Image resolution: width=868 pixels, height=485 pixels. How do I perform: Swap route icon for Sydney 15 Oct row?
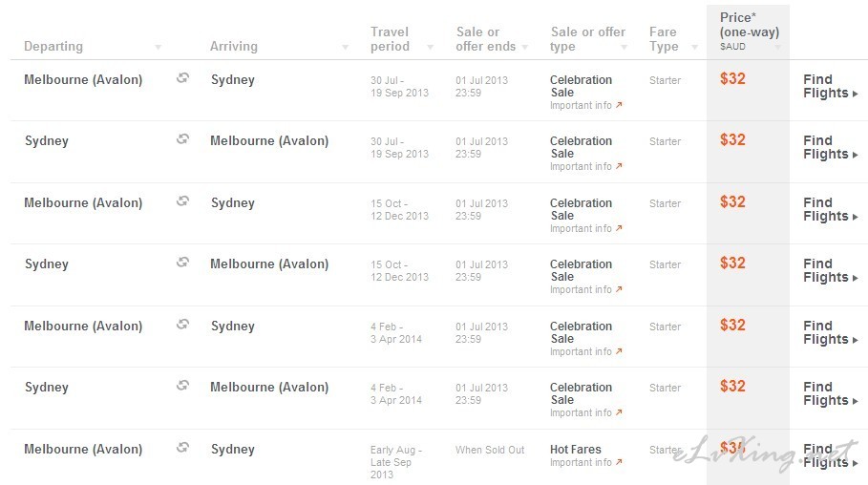pos(182,262)
